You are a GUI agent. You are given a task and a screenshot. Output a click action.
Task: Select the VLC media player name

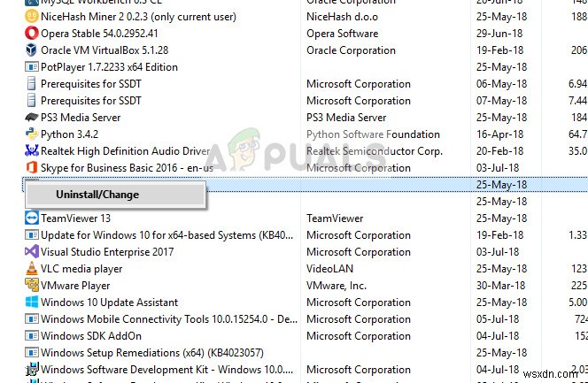point(81,269)
